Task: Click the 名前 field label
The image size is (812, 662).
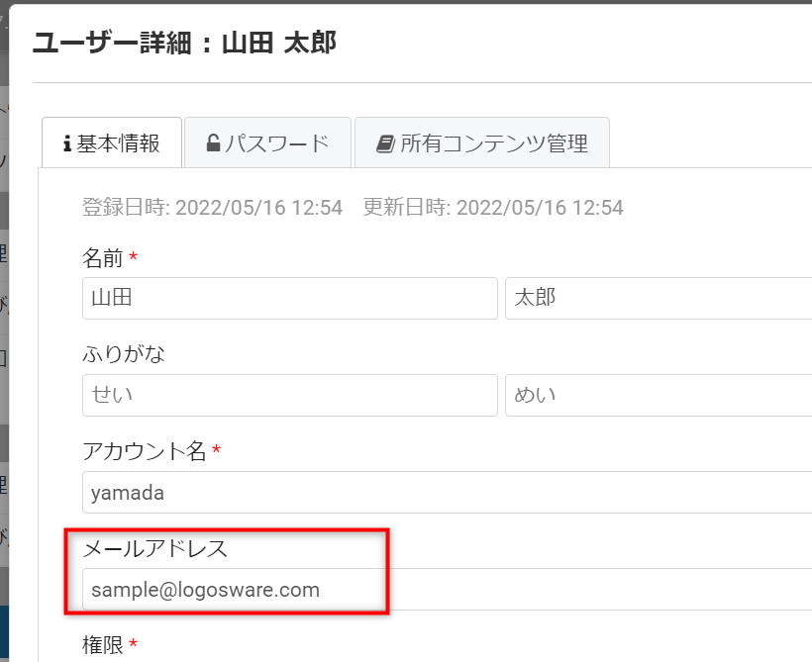Action: [102, 258]
